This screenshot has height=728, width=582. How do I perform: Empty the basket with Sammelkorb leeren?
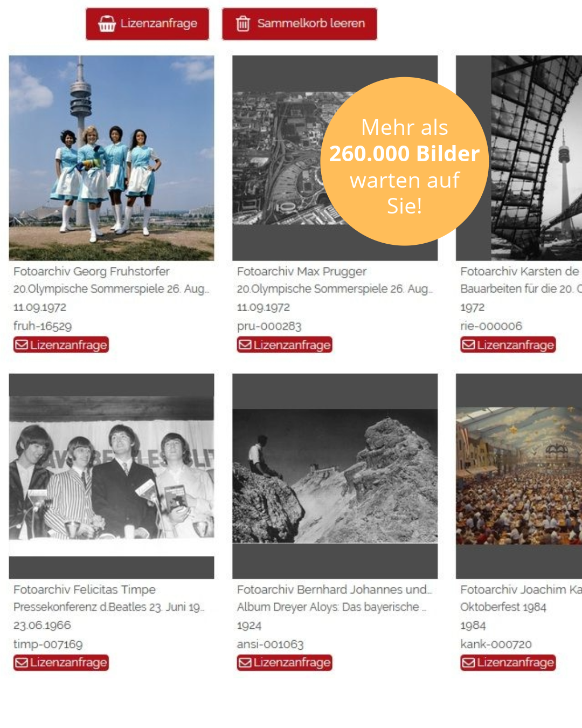(x=300, y=24)
